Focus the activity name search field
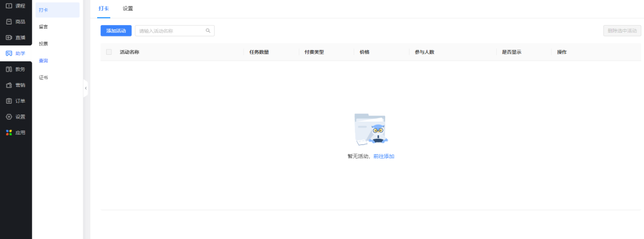This screenshot has height=239, width=644. click(x=171, y=30)
